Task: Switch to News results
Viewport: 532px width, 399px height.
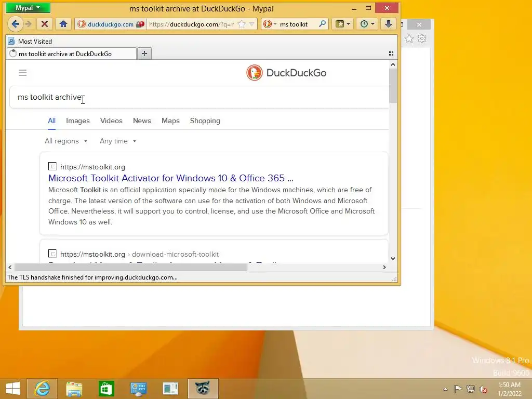Action: coord(142,121)
